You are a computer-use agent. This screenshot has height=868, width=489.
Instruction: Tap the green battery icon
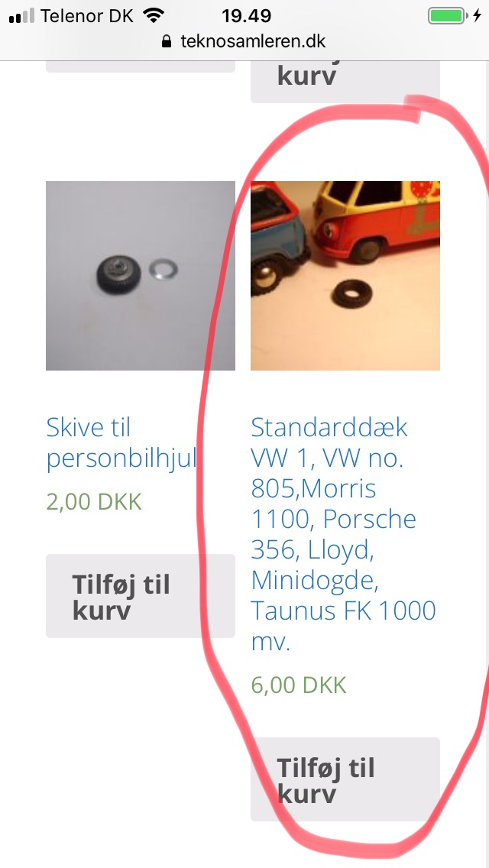click(x=447, y=15)
